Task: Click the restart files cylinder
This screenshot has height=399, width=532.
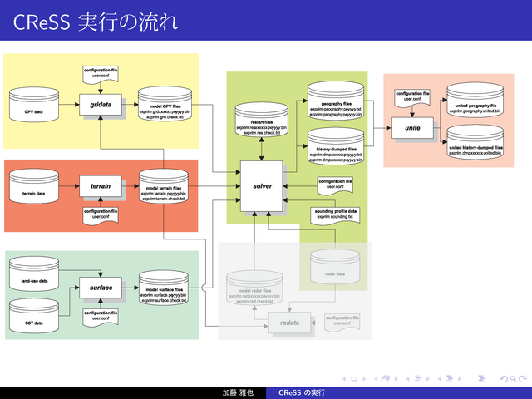Action: (x=262, y=120)
